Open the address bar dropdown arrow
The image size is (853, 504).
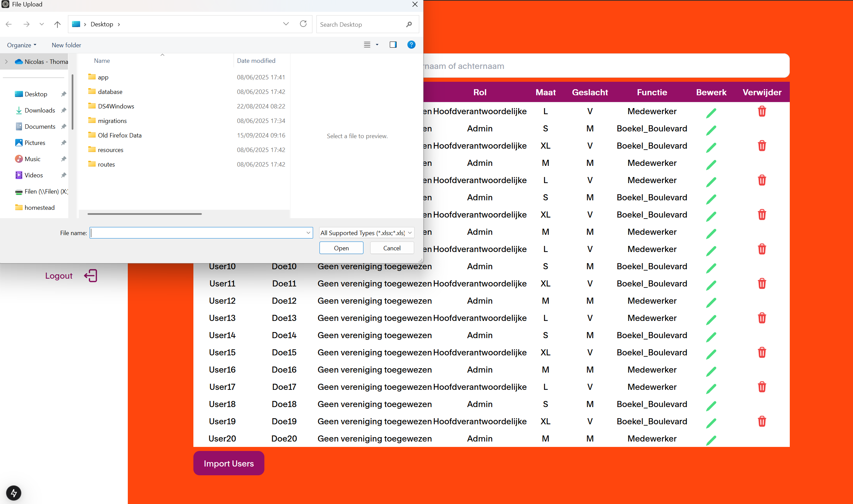pos(286,24)
